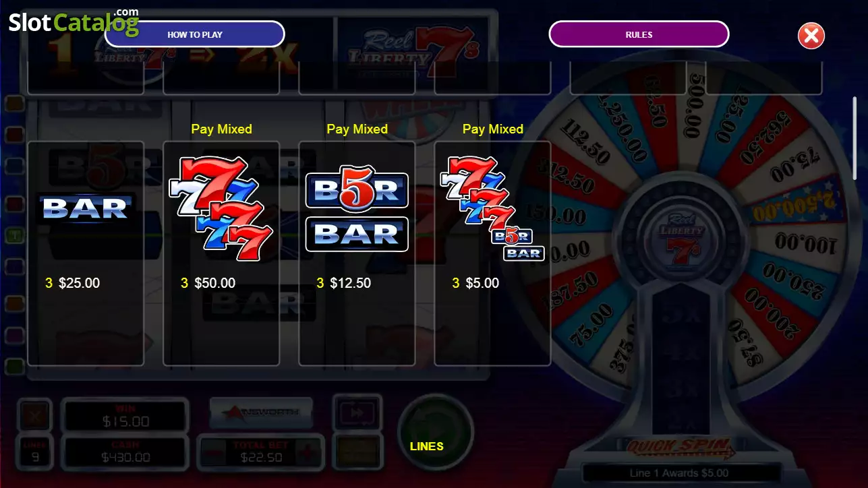Image resolution: width=868 pixels, height=488 pixels.
Task: Click the $50.00 payout for mixed sevens
Action: pos(215,283)
